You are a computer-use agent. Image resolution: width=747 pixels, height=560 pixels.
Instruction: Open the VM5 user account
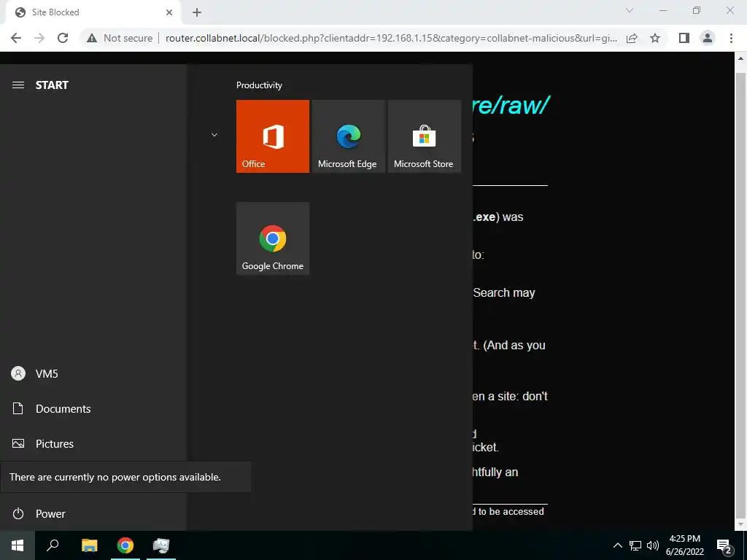pos(93,374)
